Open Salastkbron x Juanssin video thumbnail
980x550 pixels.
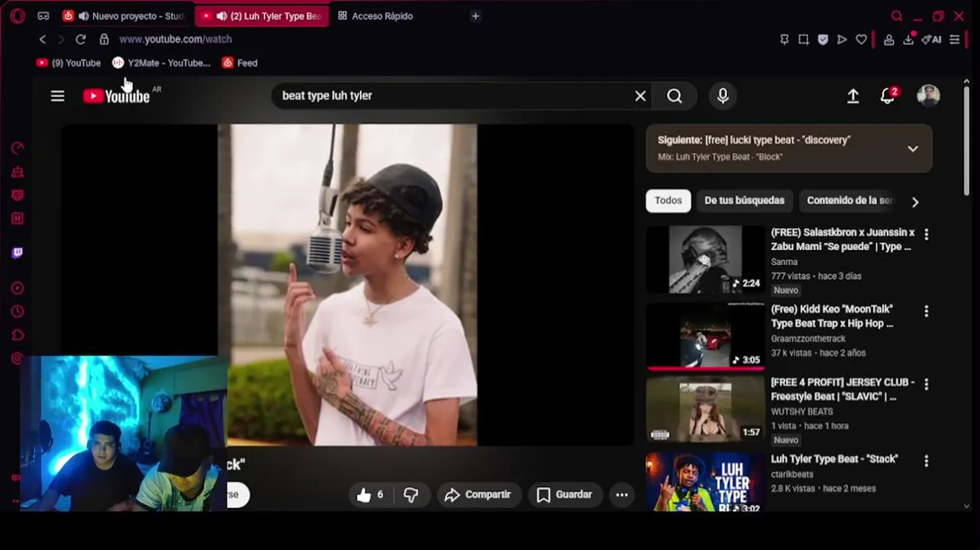coord(705,259)
